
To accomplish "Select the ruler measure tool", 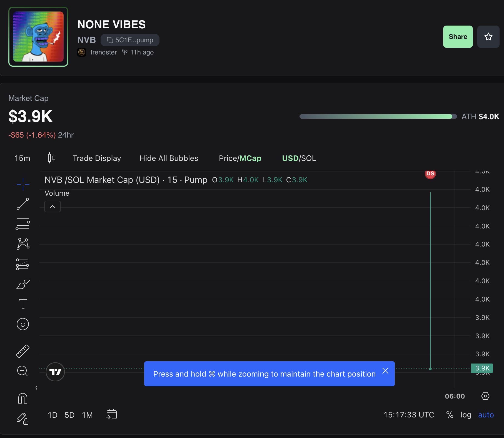I will click(x=23, y=351).
